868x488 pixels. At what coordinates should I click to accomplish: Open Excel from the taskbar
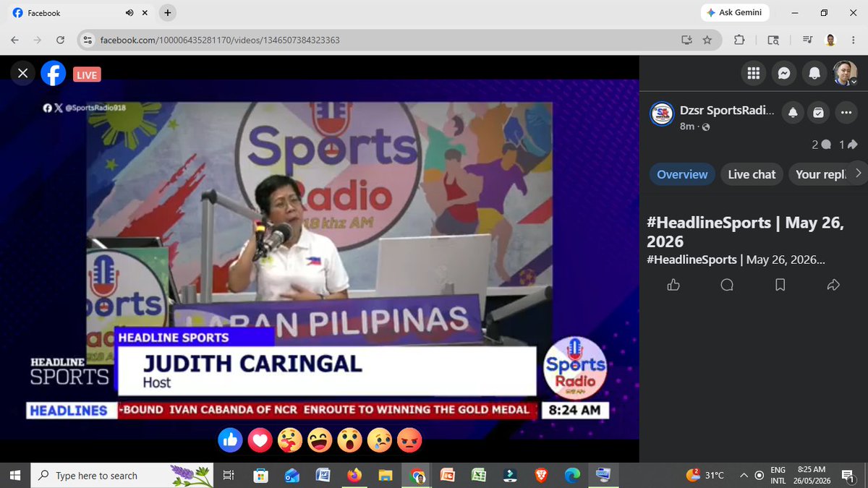[x=479, y=475]
